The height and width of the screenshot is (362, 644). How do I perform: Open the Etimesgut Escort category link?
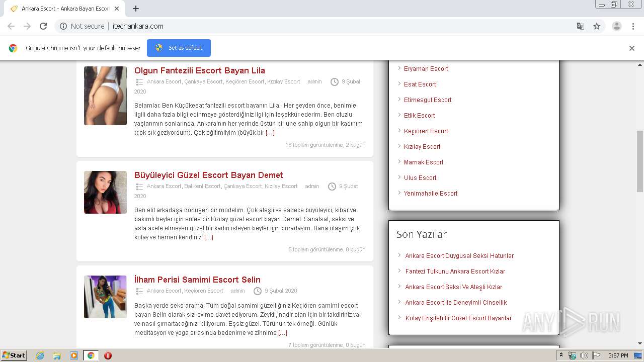(x=428, y=100)
